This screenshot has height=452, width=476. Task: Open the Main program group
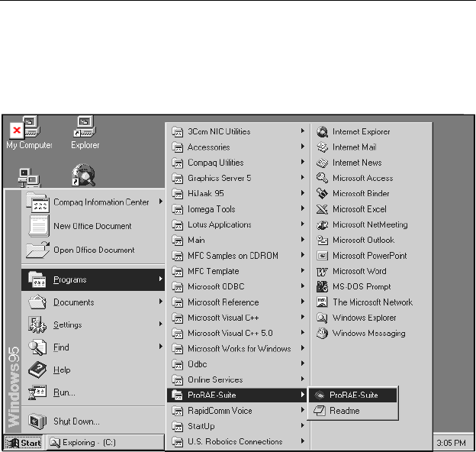(x=238, y=240)
